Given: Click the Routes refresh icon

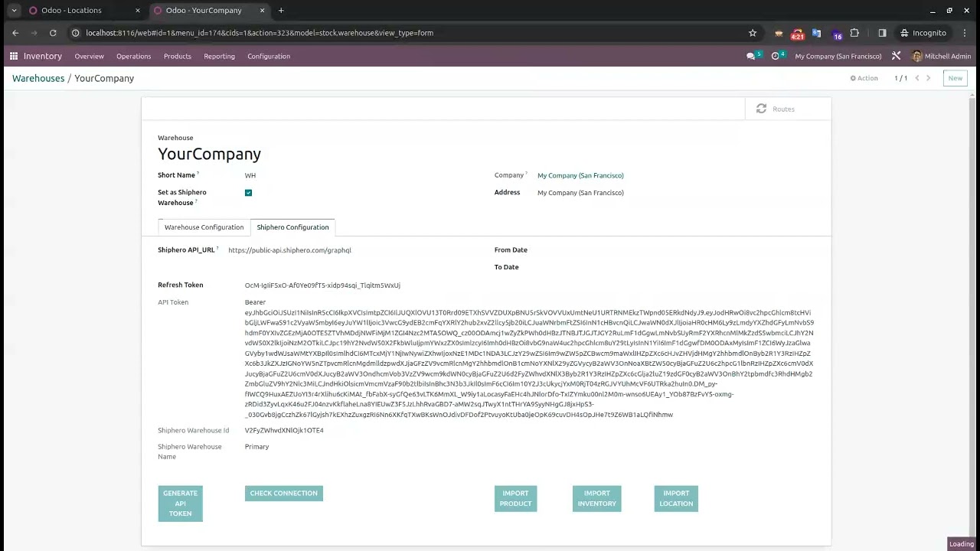Looking at the screenshot, I should 761,109.
